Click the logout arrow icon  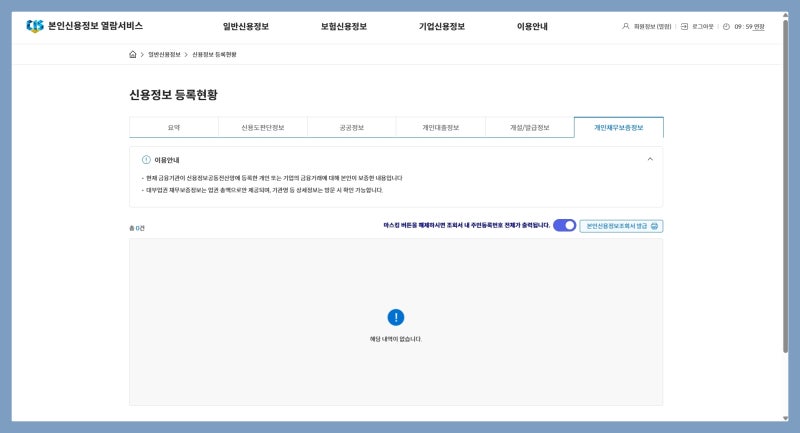pos(684,27)
